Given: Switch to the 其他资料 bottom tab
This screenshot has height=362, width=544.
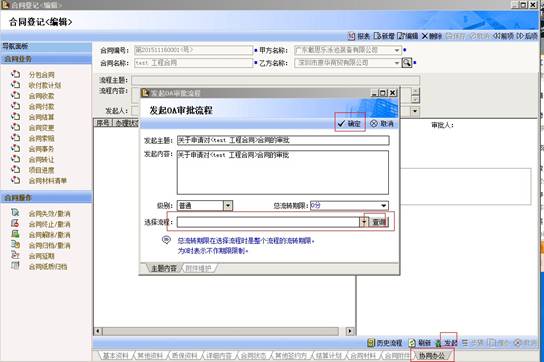Looking at the screenshot, I should [150, 356].
